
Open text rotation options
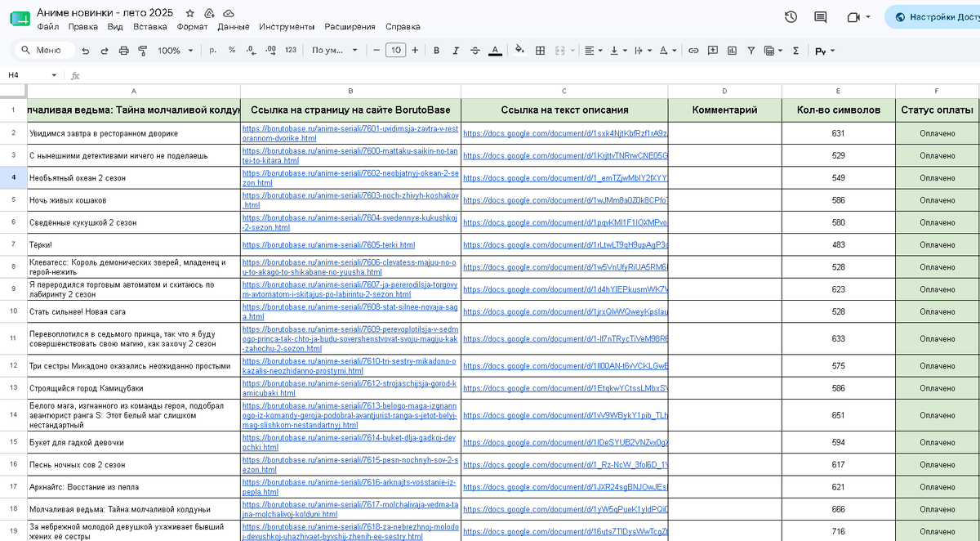(x=667, y=51)
